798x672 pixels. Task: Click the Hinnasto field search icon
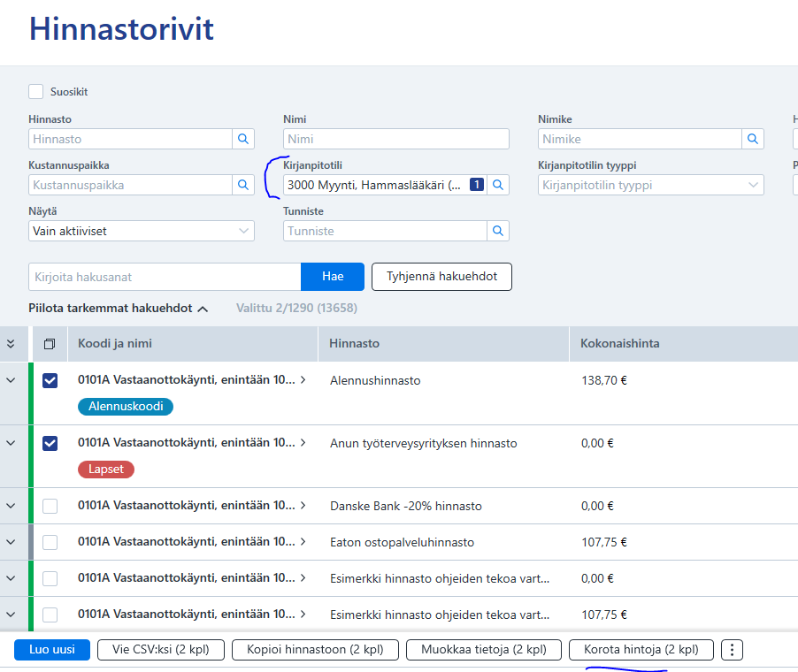coord(243,139)
